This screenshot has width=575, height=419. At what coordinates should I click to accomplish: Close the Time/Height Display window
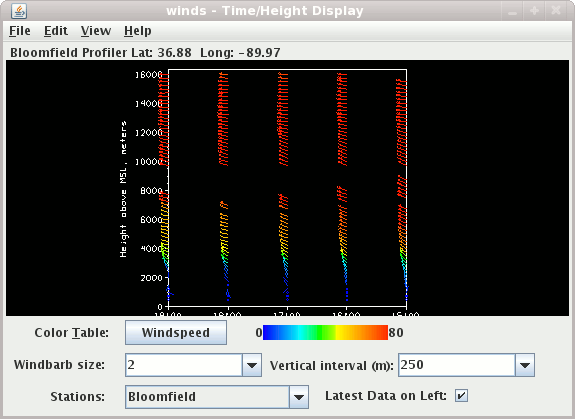(556, 11)
